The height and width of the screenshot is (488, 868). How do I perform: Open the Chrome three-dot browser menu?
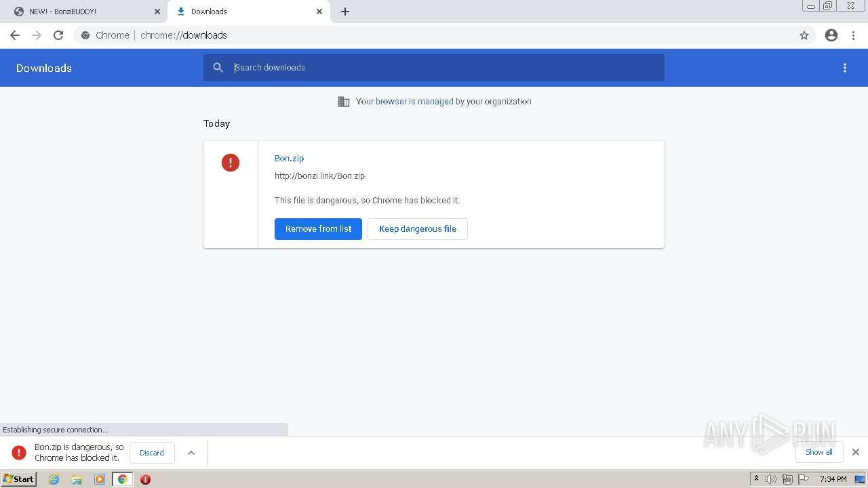click(854, 35)
